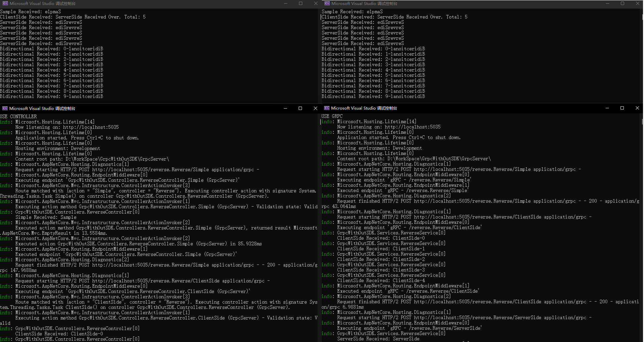644x342 pixels.
Task: Click the console app icon of the top-right window
Action: pyautogui.click(x=327, y=3)
